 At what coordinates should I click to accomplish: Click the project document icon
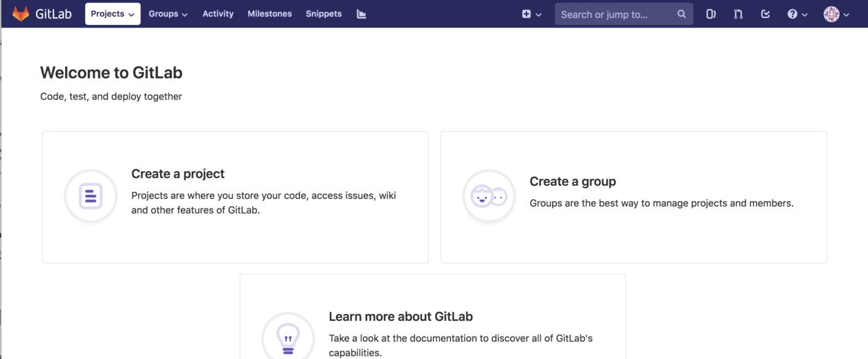[91, 196]
